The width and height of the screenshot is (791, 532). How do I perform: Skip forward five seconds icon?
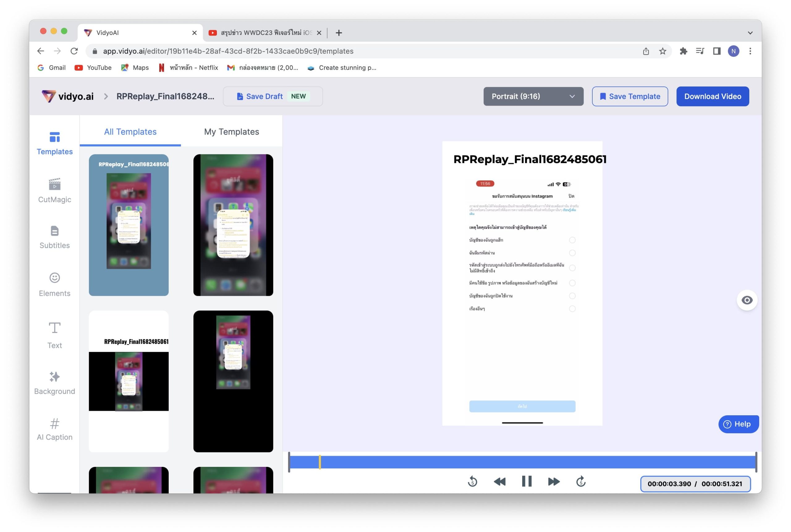coord(581,481)
